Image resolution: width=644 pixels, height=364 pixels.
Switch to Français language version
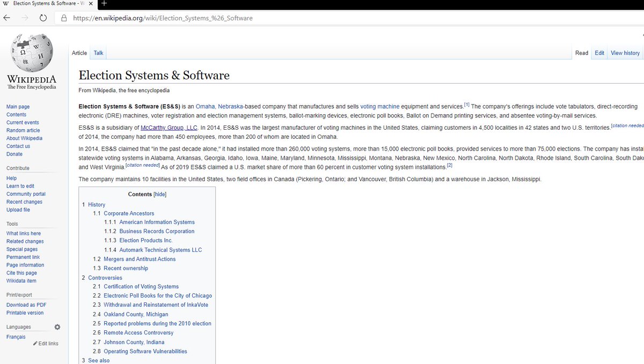(x=16, y=337)
